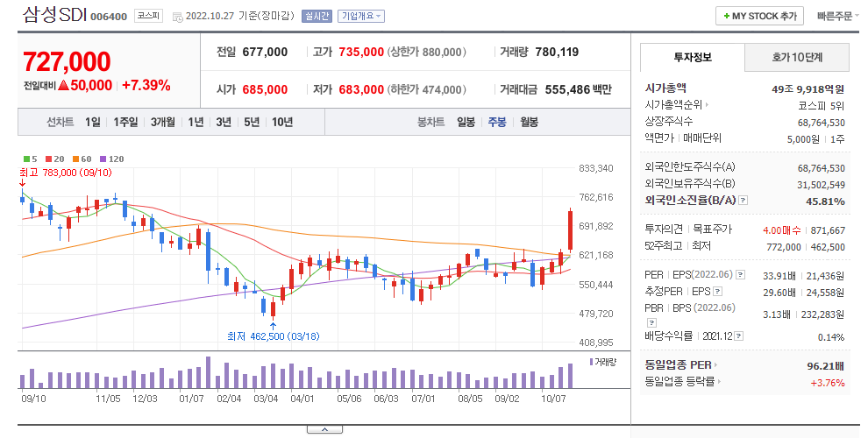868x438 pixels.
Task: Click the target price 871,667
Action: coord(829,230)
